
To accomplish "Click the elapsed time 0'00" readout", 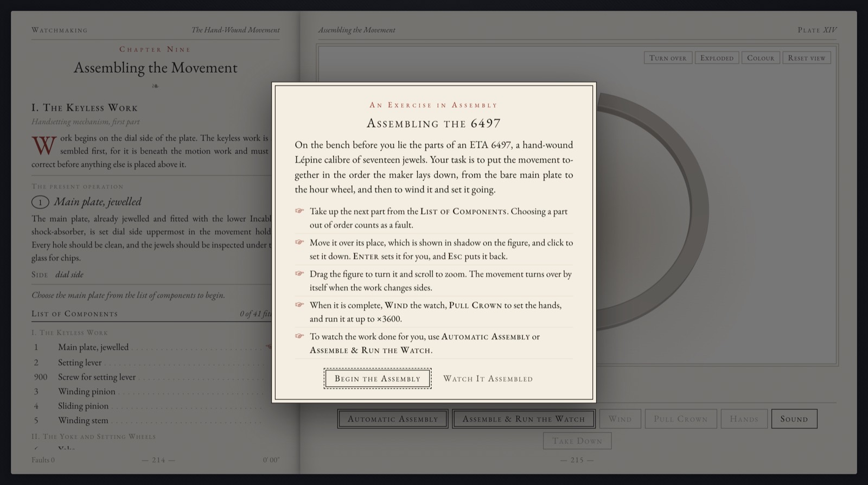I will point(271,460).
